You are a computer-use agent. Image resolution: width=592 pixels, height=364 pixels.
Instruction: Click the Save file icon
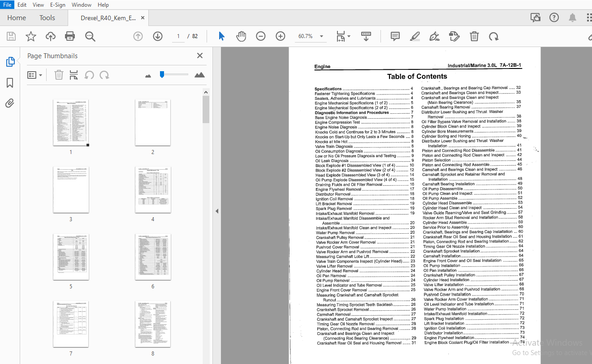point(11,36)
